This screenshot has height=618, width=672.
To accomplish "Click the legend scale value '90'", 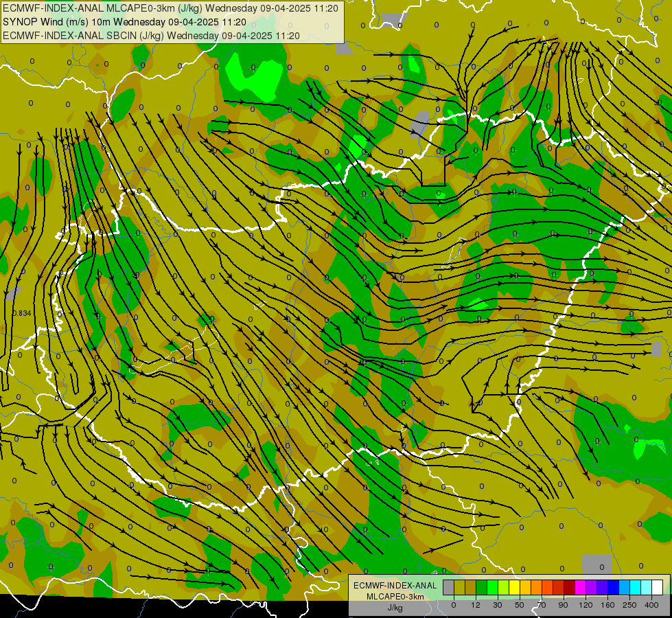I will point(563,605).
